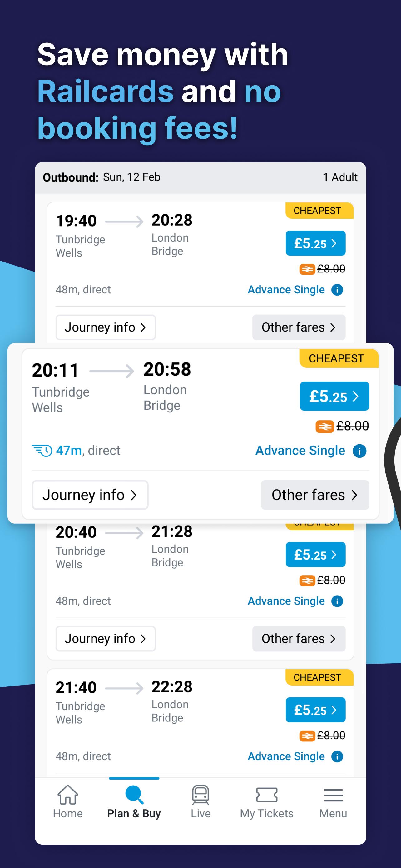Viewport: 401px width, 868px height.
Task: Open Journey info for the 19:40 departure
Action: coord(105,327)
